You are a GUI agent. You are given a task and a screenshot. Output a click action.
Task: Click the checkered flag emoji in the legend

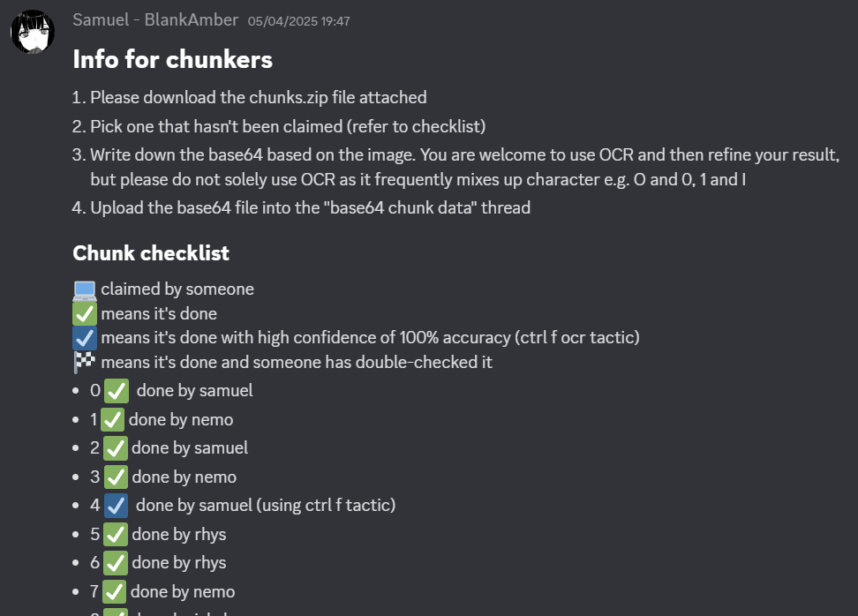coord(84,361)
